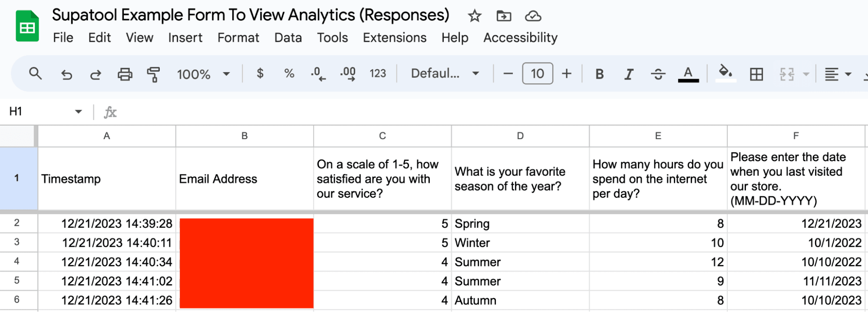This screenshot has width=868, height=312.
Task: Star the spreadsheet next to its title
Action: (x=474, y=16)
